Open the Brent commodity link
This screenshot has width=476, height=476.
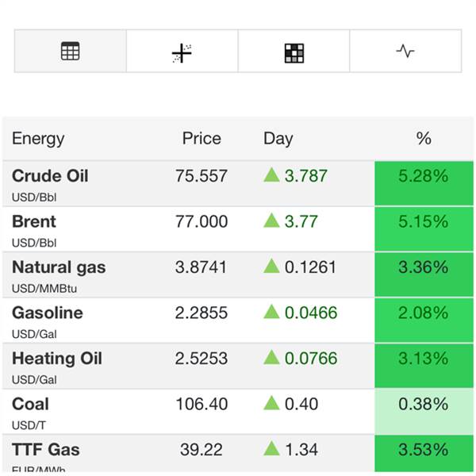[x=34, y=221]
